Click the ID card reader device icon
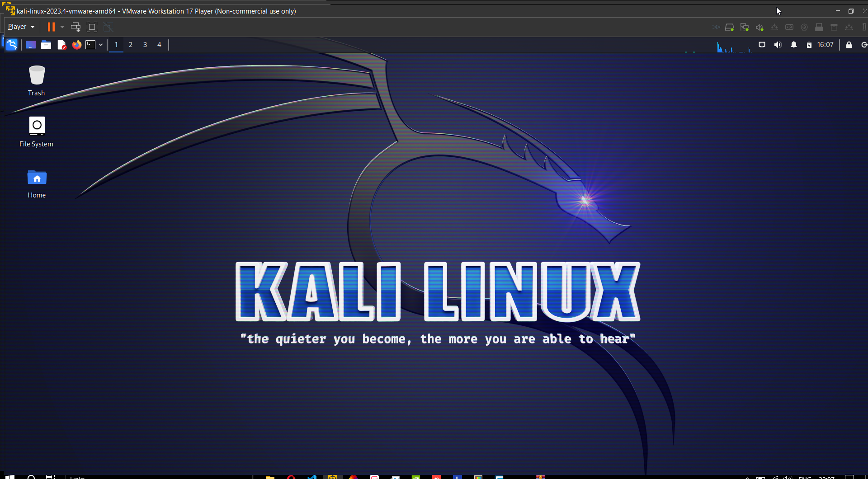Viewport: 868px width, 479px height. coord(789,27)
